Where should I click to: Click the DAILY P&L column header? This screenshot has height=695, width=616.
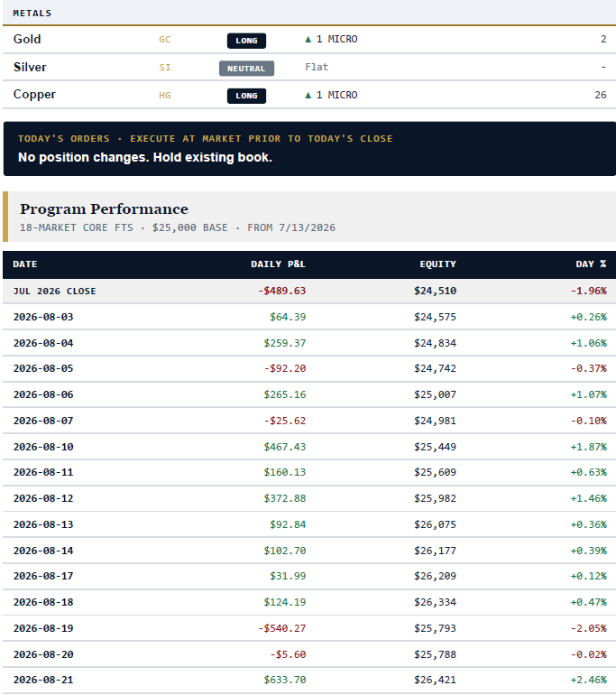278,264
